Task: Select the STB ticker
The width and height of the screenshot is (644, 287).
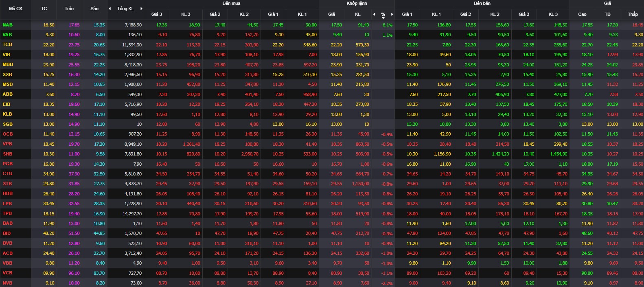Action: (7, 184)
